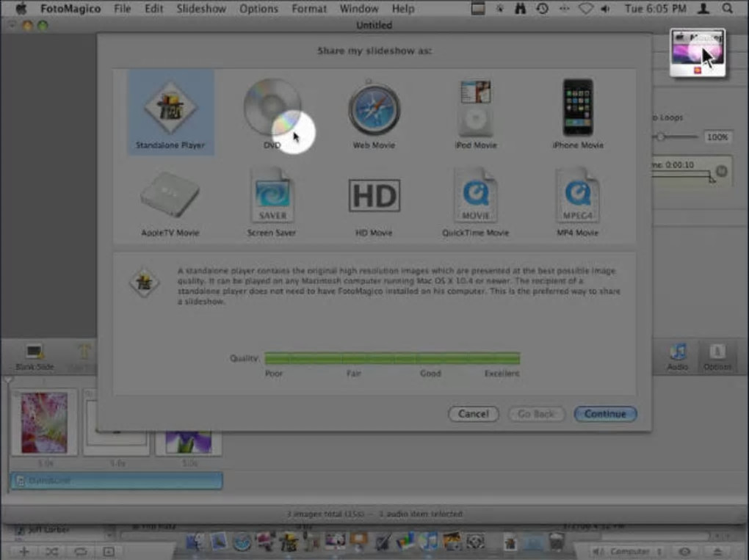The image size is (749, 560).
Task: Open Finder from the Dock
Action: 195,542
